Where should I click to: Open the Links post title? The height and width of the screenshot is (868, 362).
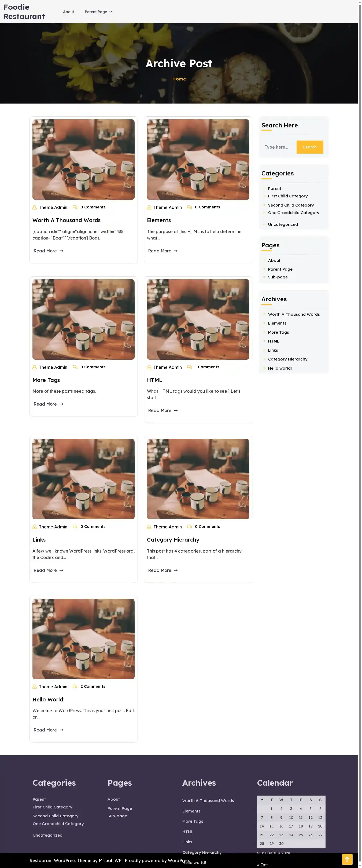(39, 539)
